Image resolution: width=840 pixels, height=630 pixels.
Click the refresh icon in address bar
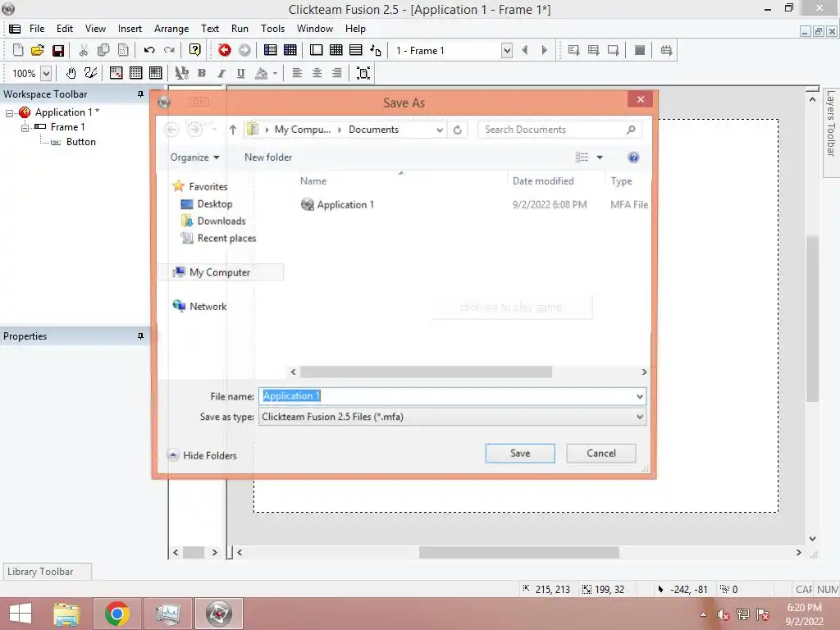pyautogui.click(x=458, y=130)
